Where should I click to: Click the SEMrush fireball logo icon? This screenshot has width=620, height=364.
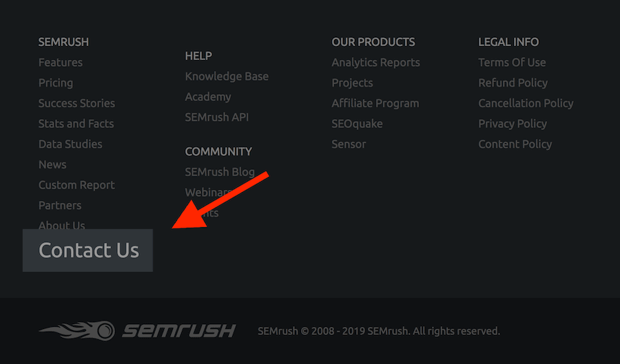77,330
